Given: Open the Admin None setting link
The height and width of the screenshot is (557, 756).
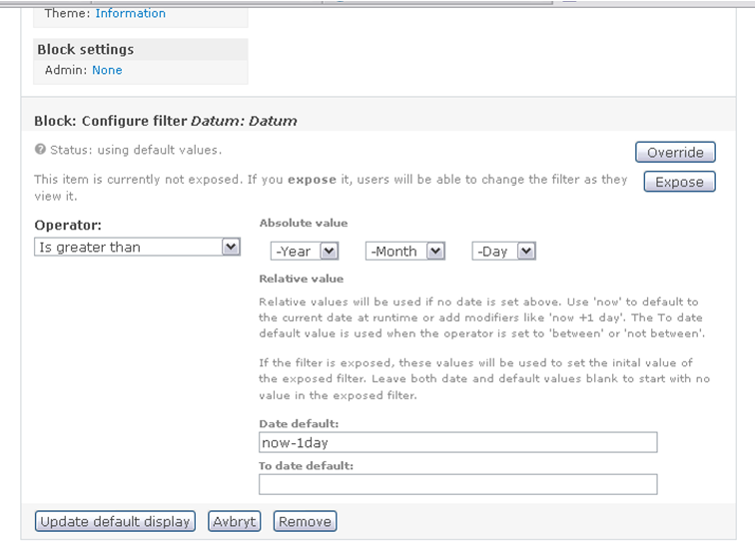Looking at the screenshot, I should point(107,70).
